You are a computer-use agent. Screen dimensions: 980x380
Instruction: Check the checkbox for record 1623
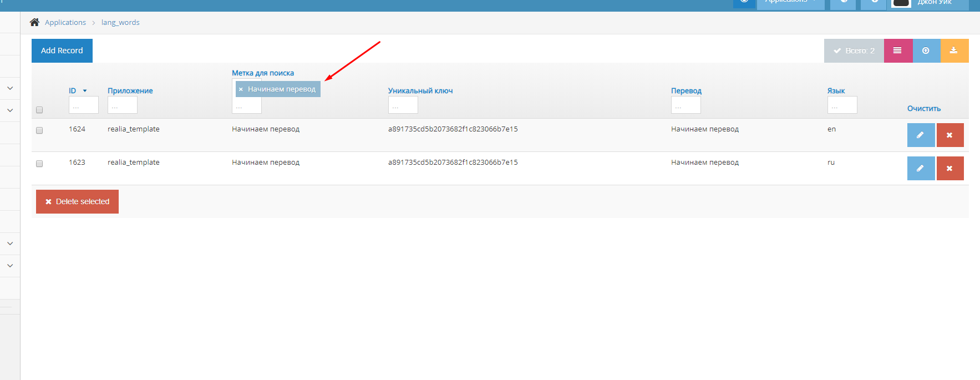coord(39,164)
